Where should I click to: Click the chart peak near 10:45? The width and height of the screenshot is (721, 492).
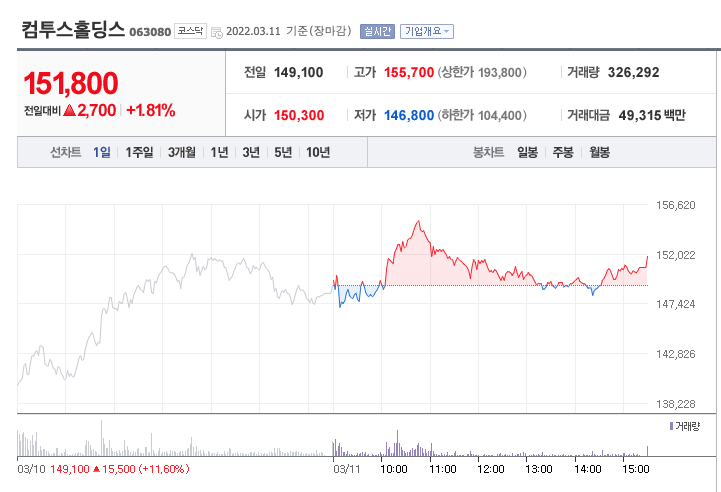pyautogui.click(x=418, y=222)
